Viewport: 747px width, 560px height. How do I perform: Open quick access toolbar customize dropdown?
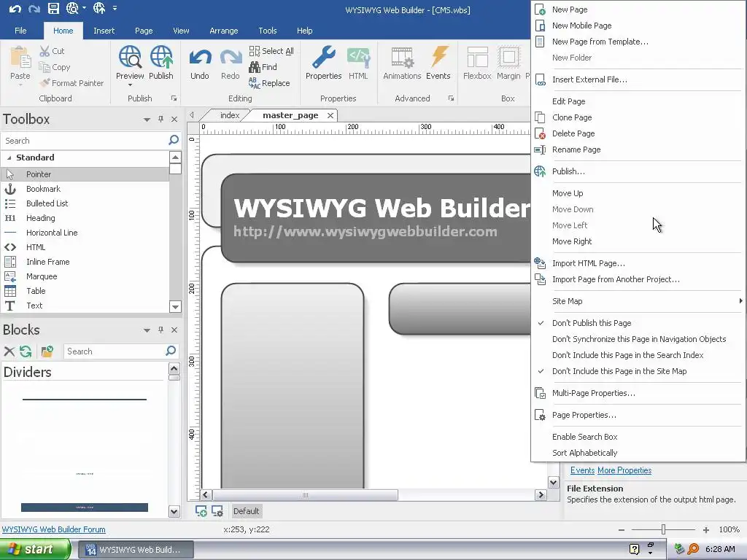pyautogui.click(x=115, y=8)
